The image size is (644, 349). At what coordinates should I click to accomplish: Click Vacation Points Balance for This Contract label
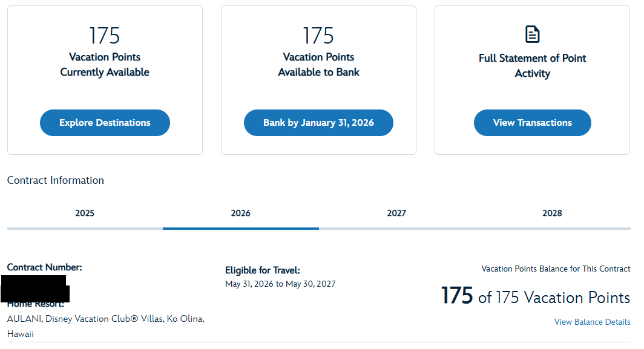coord(556,269)
